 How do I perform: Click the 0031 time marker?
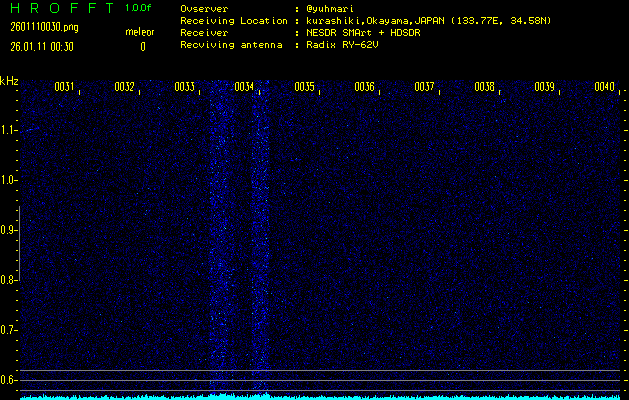pos(64,87)
